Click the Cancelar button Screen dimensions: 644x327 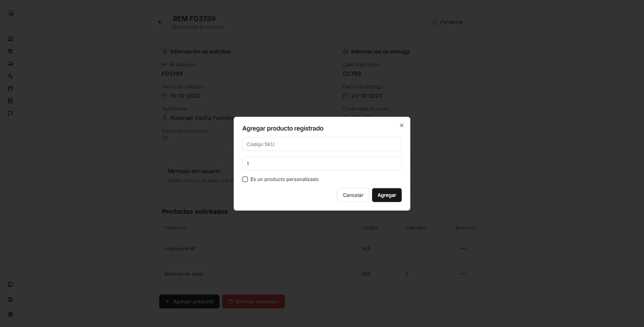[x=353, y=195]
